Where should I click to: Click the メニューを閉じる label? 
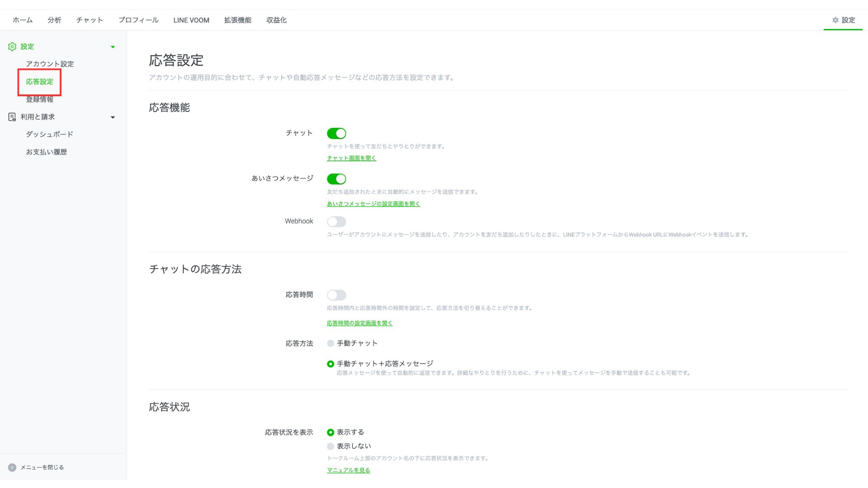42,468
